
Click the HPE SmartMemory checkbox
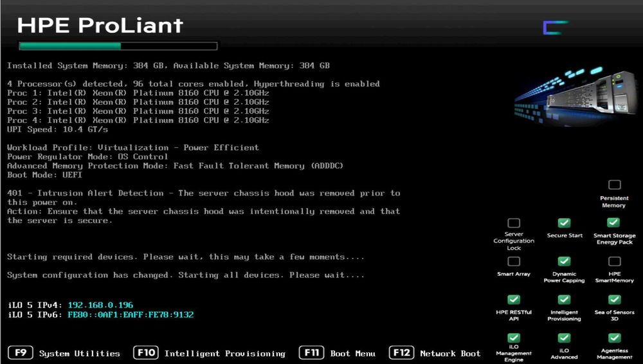coord(614,261)
